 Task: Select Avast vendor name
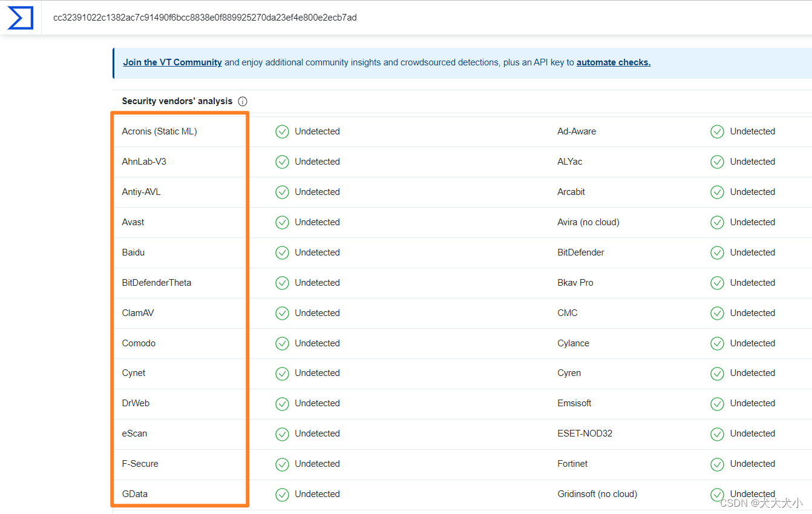[133, 222]
